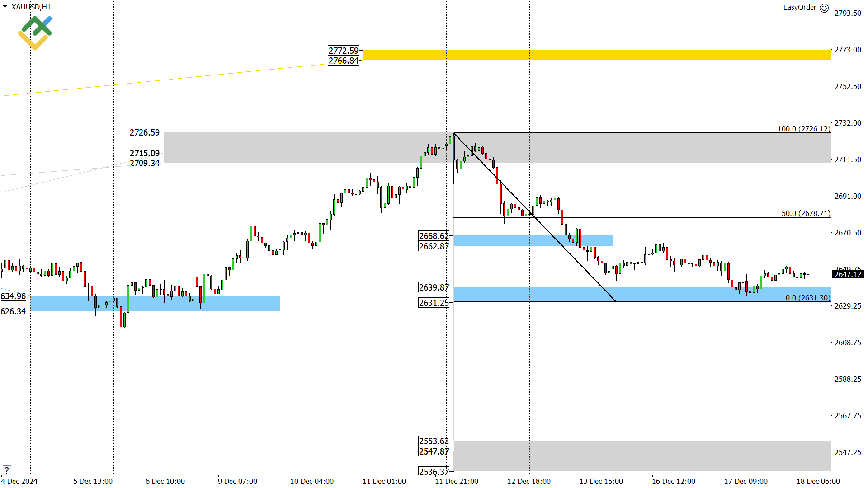868x488 pixels.
Task: Click the XAUUSD,H1 symbol title
Action: 31,7
